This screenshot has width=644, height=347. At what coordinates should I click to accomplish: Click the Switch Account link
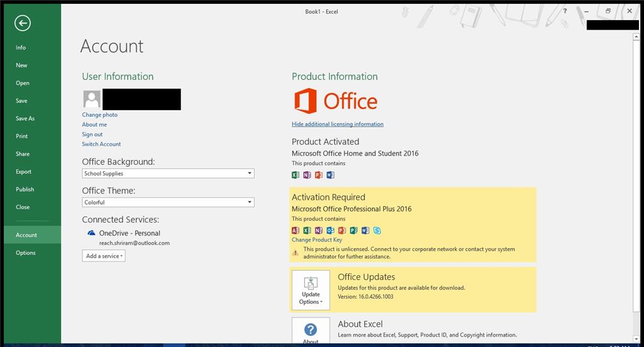tap(101, 144)
